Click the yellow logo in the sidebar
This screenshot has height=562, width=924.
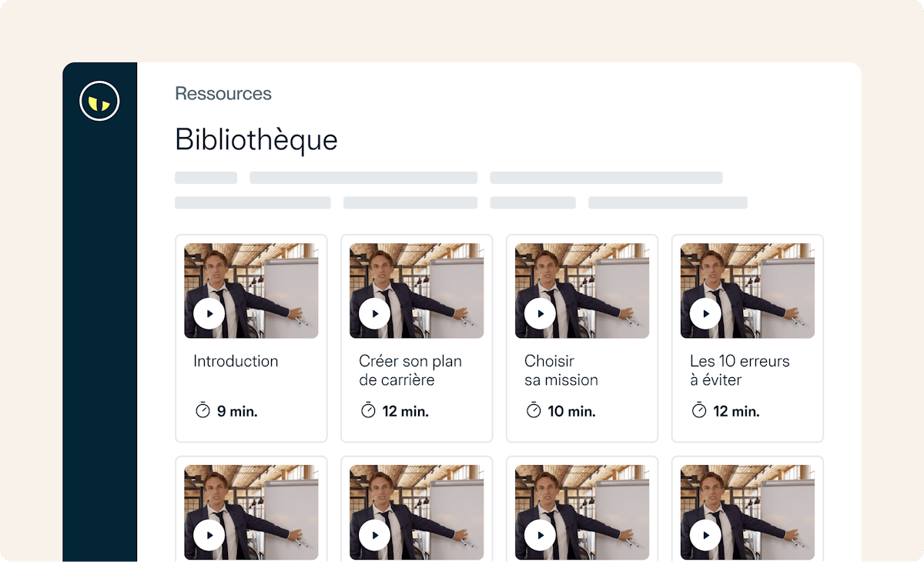tap(99, 101)
